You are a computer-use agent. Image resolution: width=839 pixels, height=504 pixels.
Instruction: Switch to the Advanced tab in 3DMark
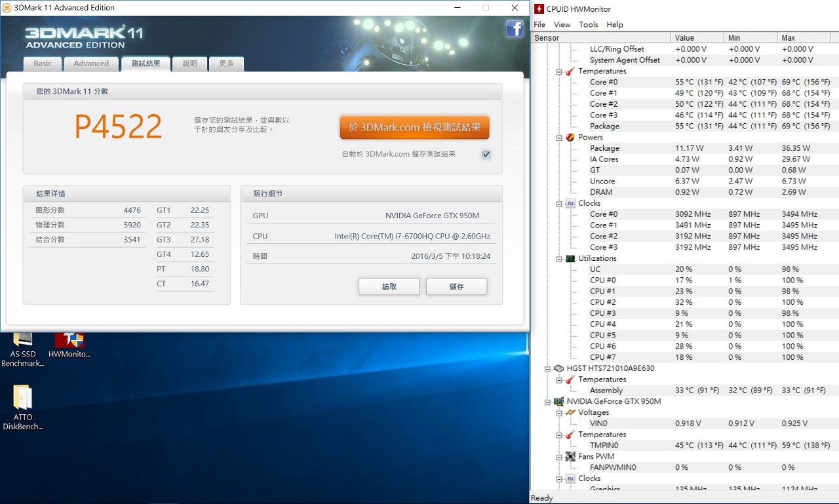tap(91, 64)
